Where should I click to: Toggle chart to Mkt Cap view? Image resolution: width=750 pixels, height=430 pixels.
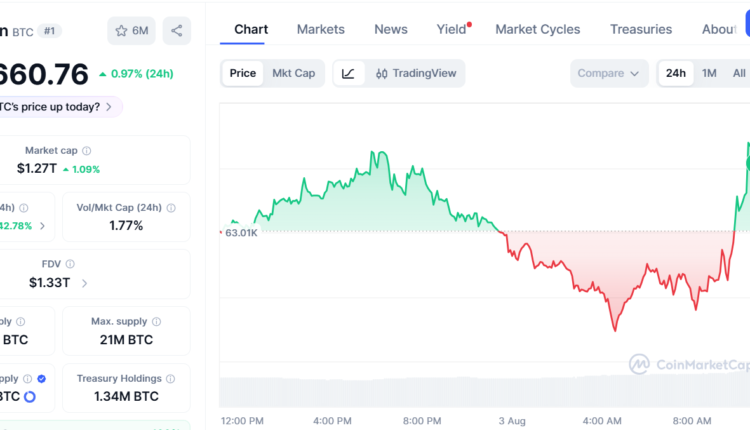[x=294, y=73]
